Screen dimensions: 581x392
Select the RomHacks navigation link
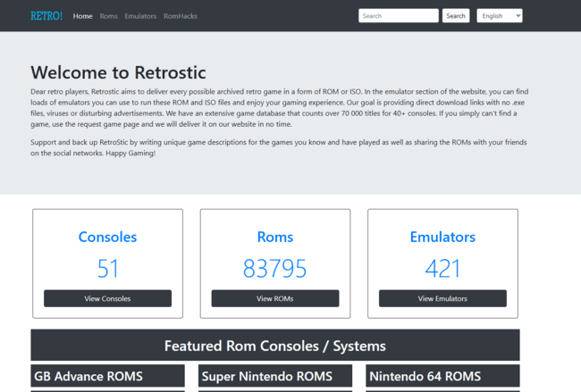click(181, 16)
